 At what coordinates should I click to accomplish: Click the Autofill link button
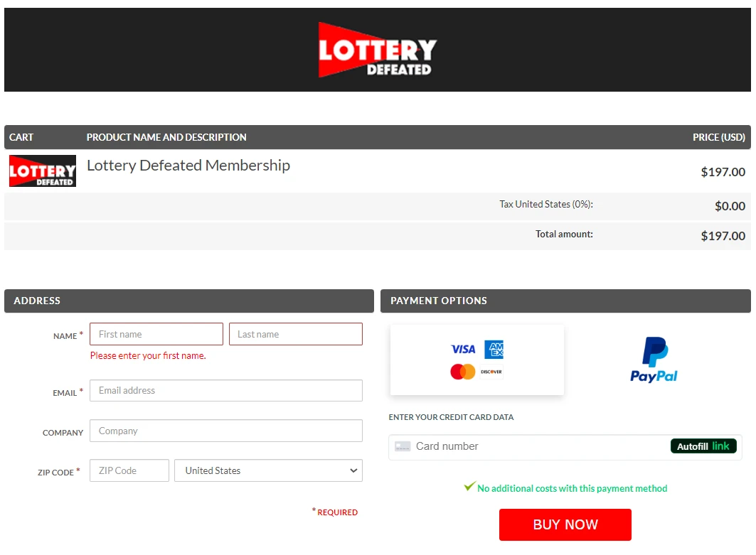click(x=703, y=446)
